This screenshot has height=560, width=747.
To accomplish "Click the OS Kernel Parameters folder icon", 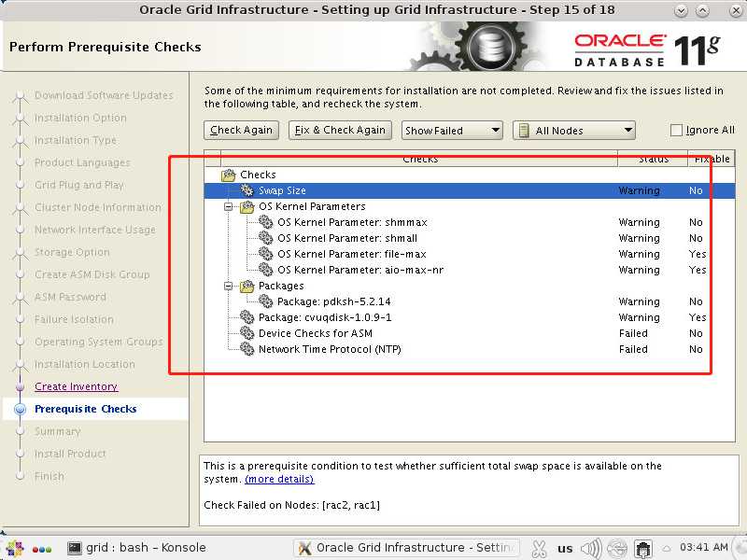I will (247, 206).
